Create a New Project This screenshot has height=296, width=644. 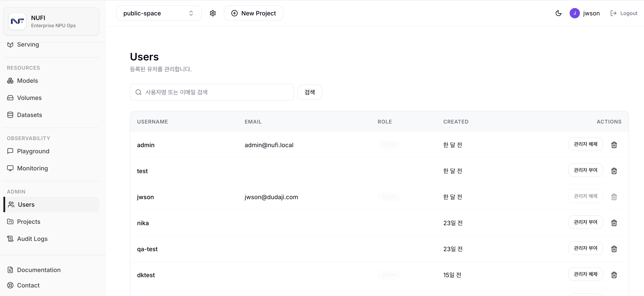[253, 13]
